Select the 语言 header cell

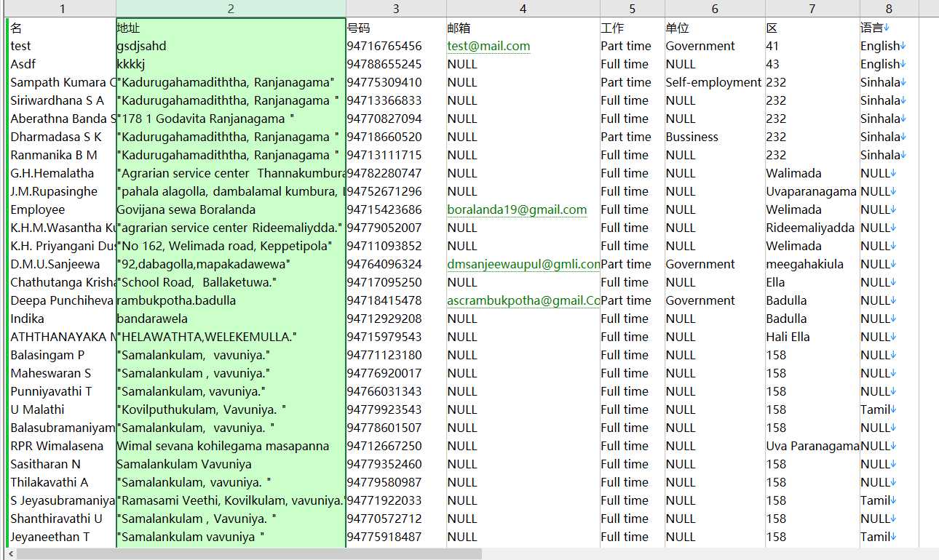(x=889, y=28)
